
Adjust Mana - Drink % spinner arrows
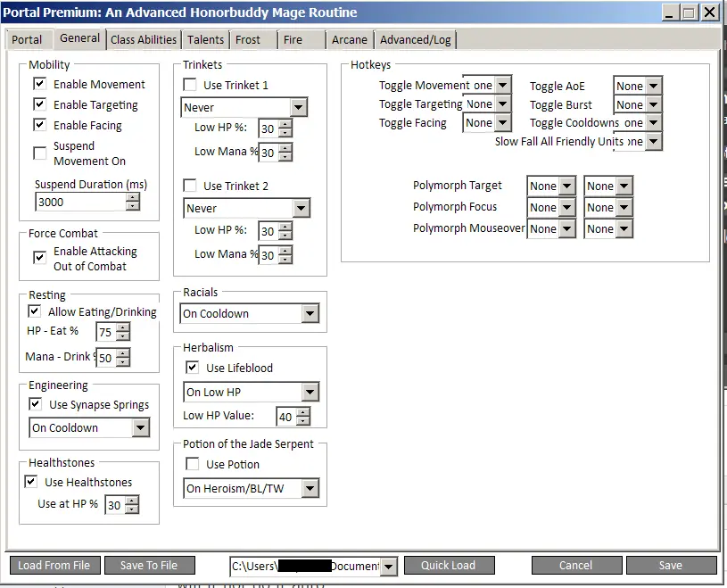click(123, 358)
